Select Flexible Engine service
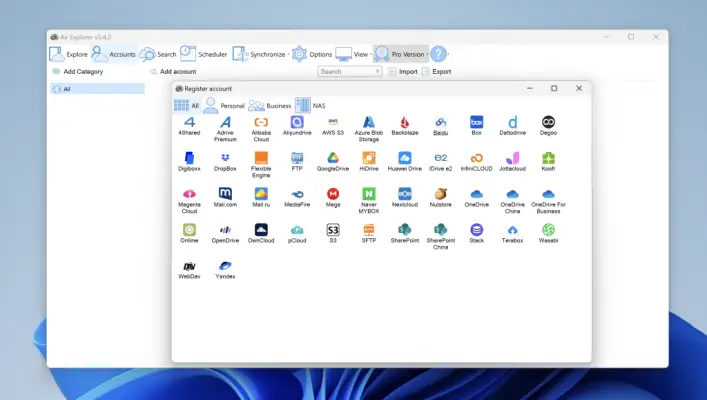 pyautogui.click(x=261, y=165)
